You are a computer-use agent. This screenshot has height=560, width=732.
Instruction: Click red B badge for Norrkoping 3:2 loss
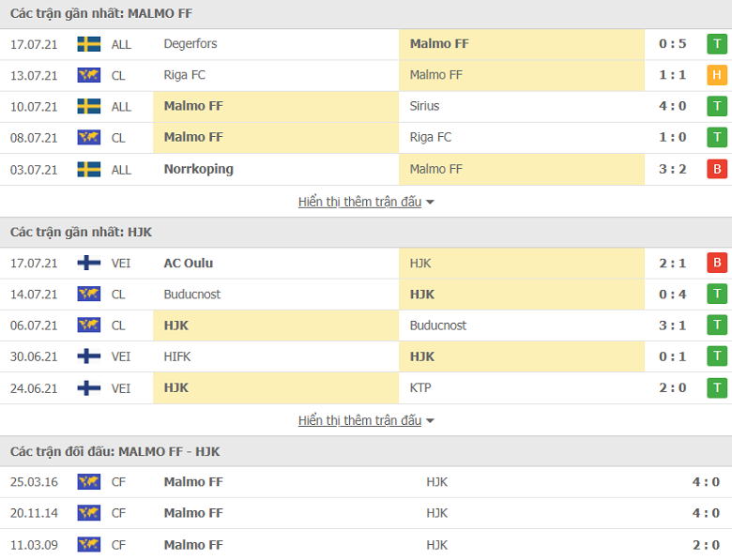pyautogui.click(x=717, y=169)
